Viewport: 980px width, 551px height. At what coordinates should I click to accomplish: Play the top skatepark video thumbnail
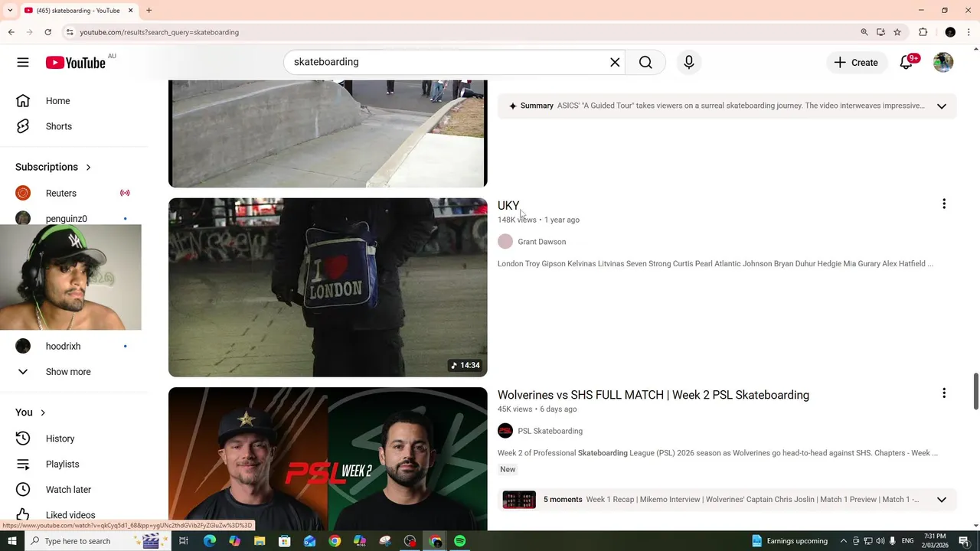[x=328, y=133]
